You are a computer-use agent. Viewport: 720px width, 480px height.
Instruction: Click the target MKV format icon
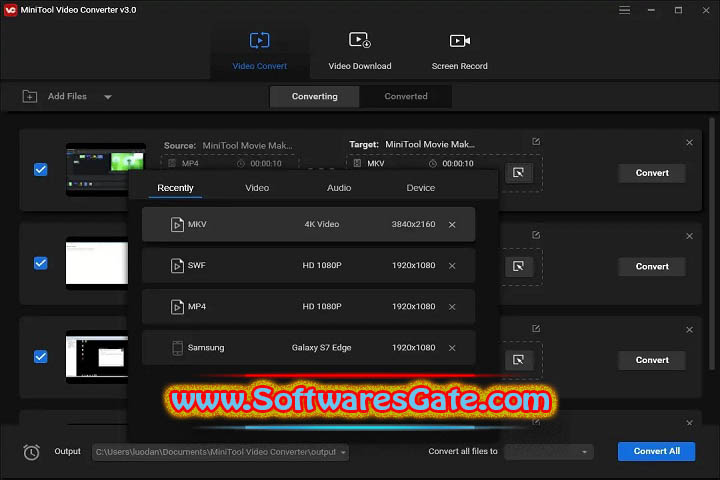[x=357, y=164]
